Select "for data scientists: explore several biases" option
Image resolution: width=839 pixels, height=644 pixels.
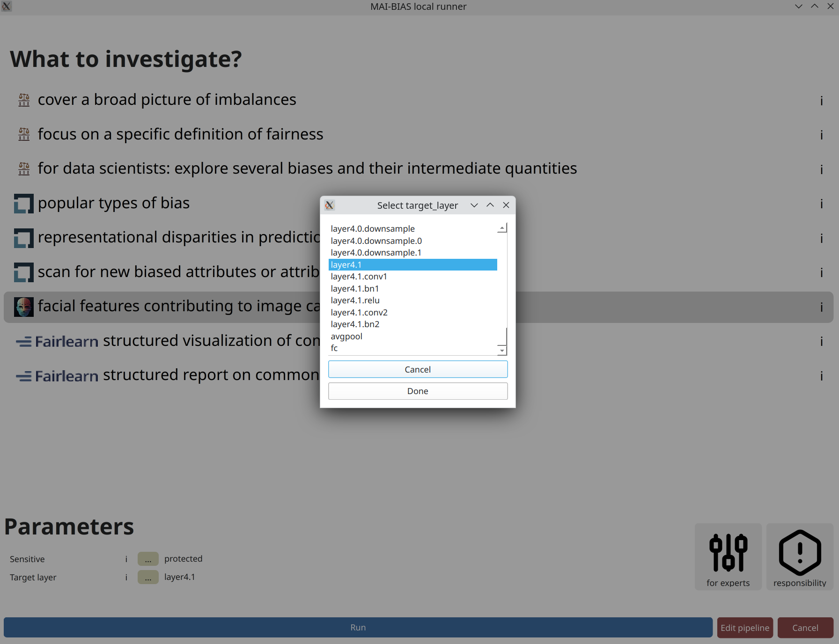pos(307,168)
